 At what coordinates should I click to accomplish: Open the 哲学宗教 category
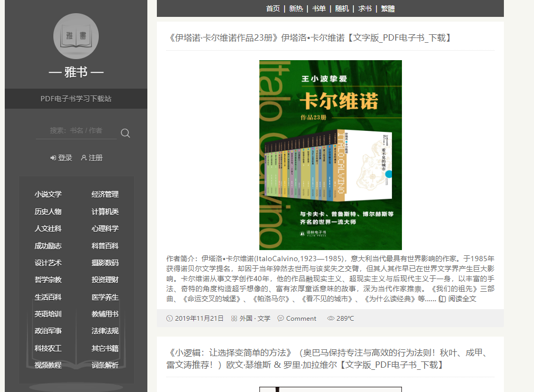(48, 280)
